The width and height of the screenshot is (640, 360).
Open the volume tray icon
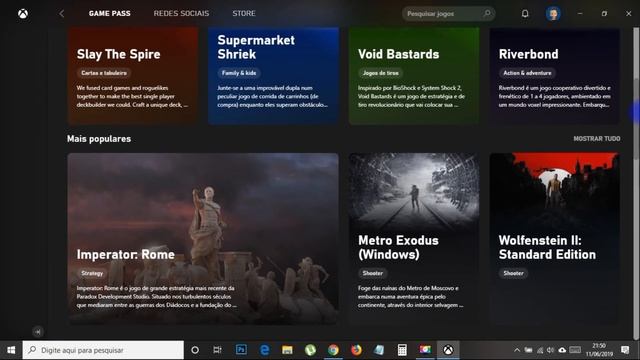tap(551, 350)
